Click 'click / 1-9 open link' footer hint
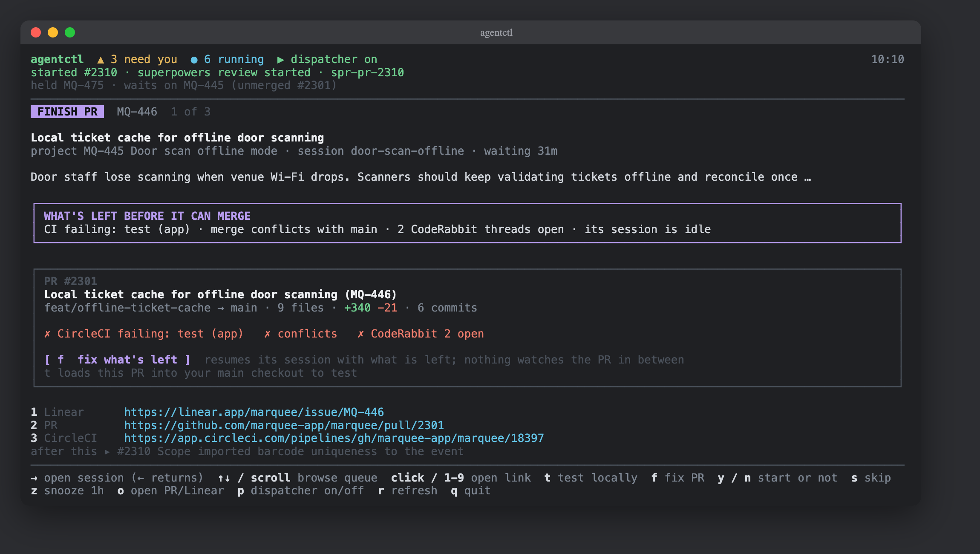 click(x=461, y=478)
